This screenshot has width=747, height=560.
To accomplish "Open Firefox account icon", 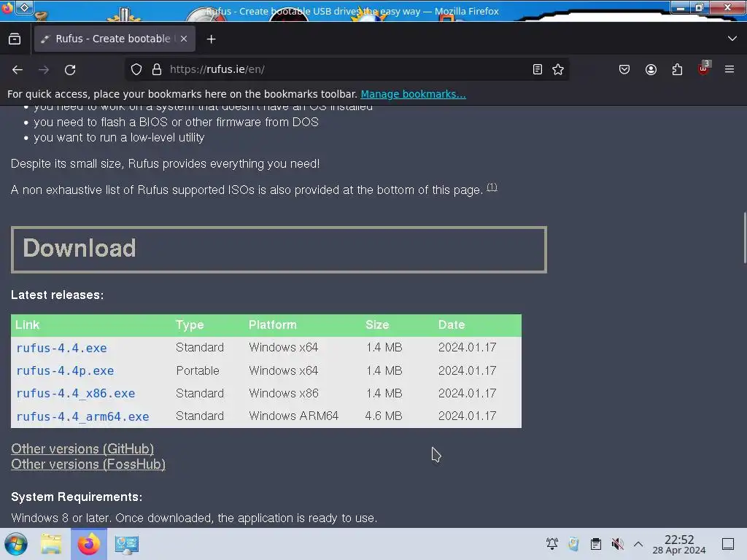I will pyautogui.click(x=651, y=69).
